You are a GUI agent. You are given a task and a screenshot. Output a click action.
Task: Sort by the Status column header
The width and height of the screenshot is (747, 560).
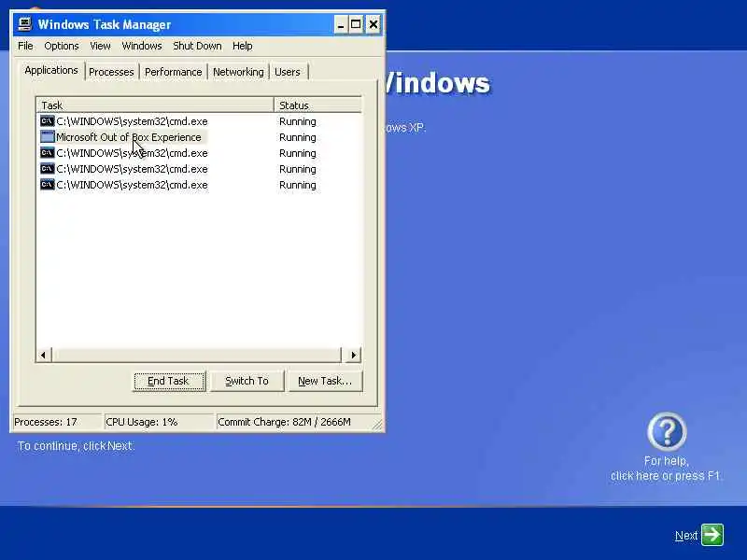[317, 105]
